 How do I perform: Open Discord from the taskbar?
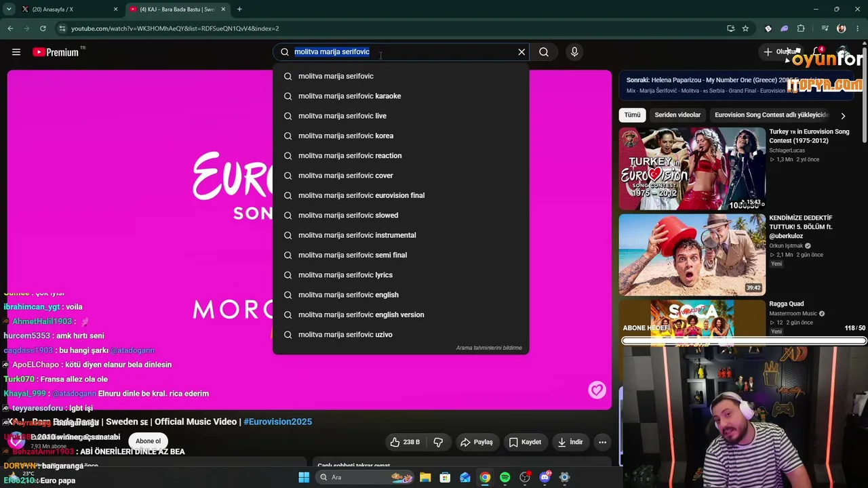click(545, 477)
